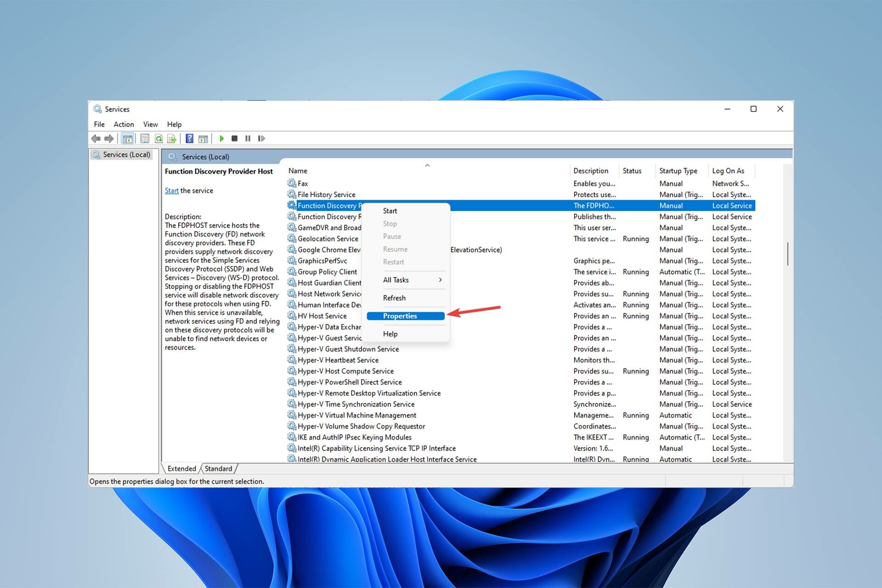Open the Action menu
This screenshot has height=588, width=882.
click(x=124, y=124)
